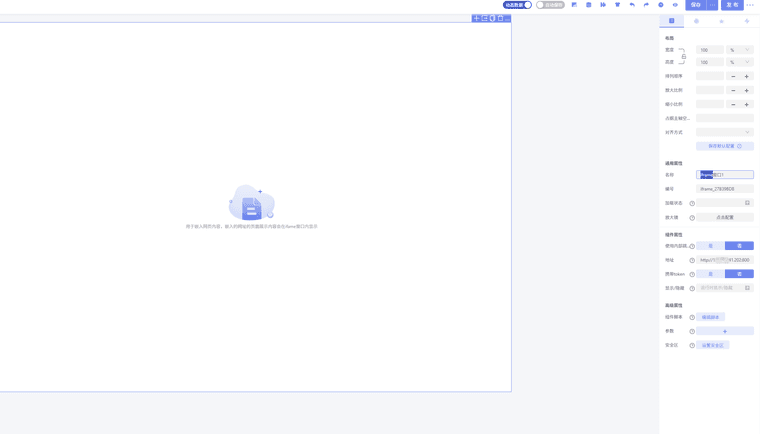The height and width of the screenshot is (434, 760).
Task: Click the 保存默认配置 button
Action: pyautogui.click(x=725, y=146)
